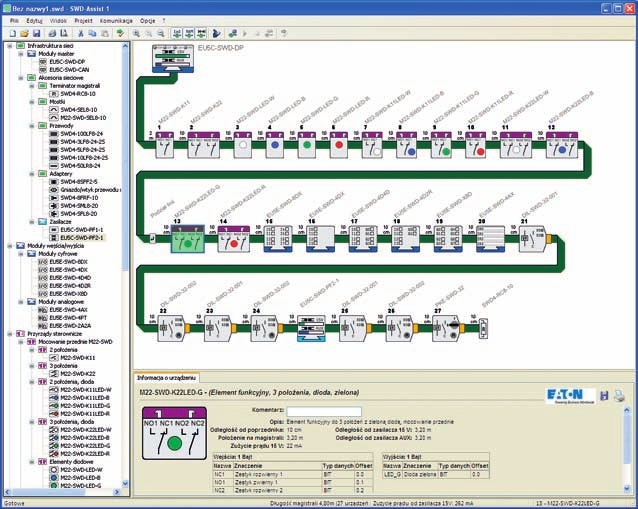Screen dimensions: 638x509
Task: Click the catalog tree's scroll-down arrow
Action: point(125,484)
